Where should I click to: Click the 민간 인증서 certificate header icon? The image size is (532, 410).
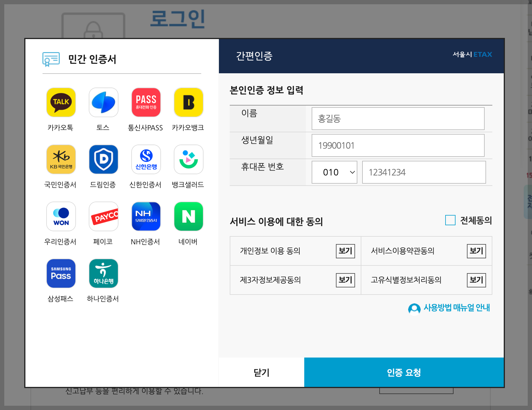(51, 59)
